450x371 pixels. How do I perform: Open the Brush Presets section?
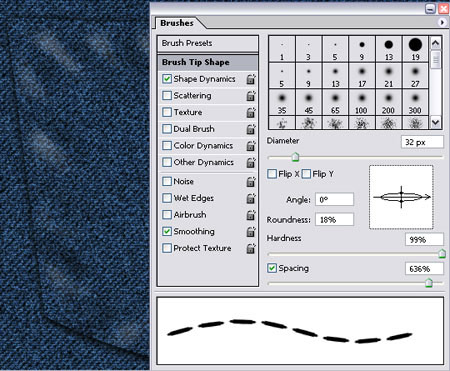(x=208, y=43)
